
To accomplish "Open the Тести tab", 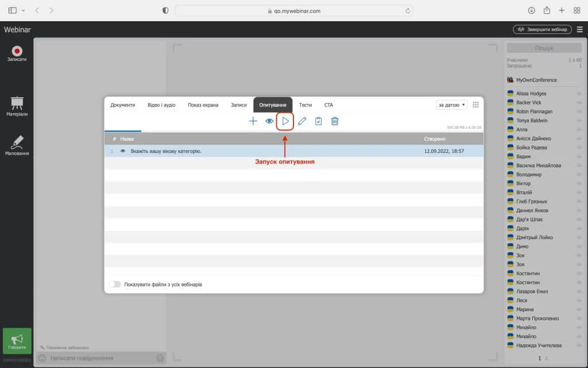I will tap(305, 105).
